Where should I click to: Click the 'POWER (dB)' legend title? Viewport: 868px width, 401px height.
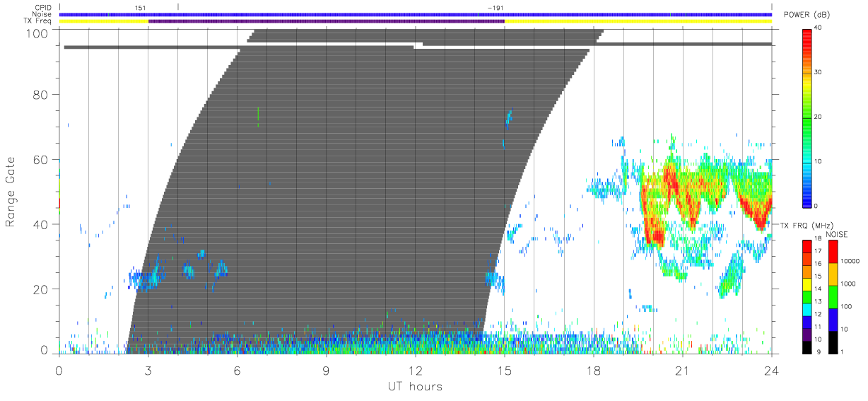point(807,15)
